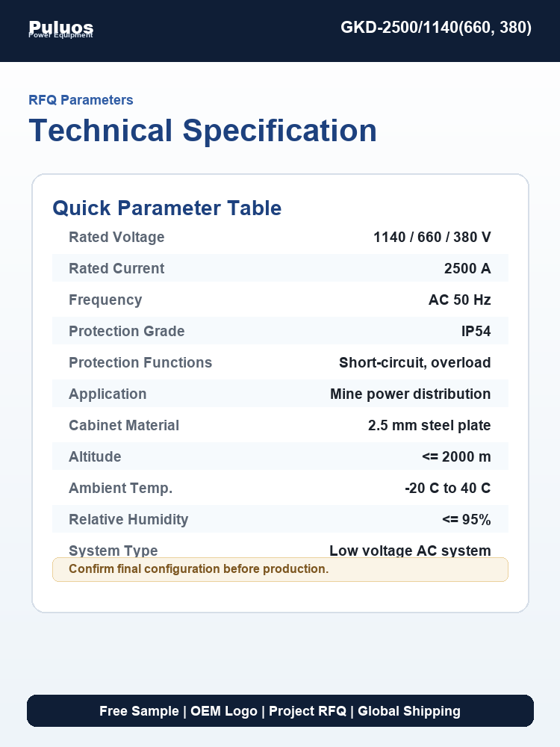
Task: Click the Mine power distribution value
Action: coord(410,394)
